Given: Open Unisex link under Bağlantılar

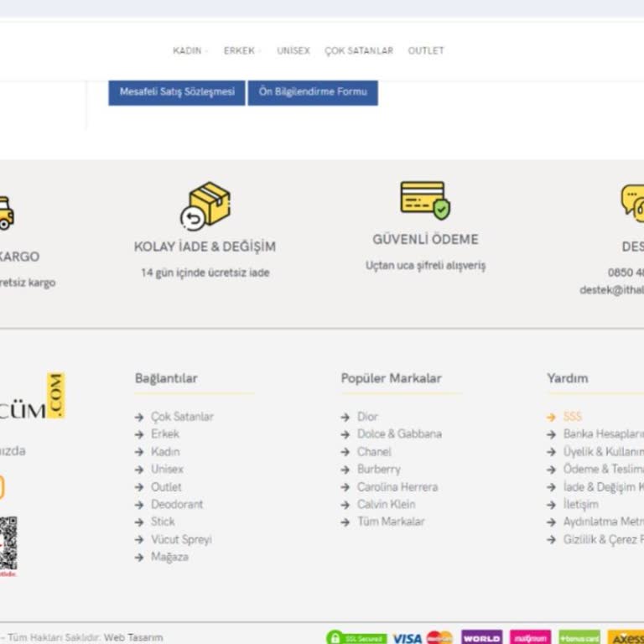Looking at the screenshot, I should (167, 469).
